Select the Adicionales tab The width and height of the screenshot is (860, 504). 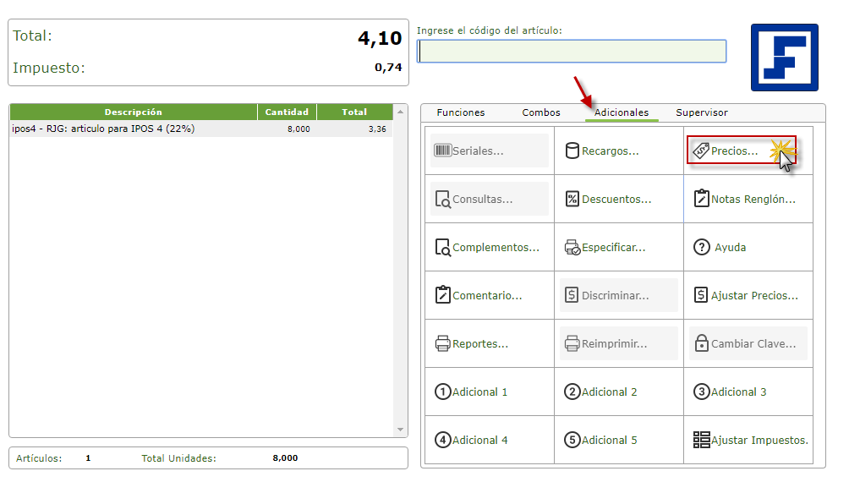point(622,112)
